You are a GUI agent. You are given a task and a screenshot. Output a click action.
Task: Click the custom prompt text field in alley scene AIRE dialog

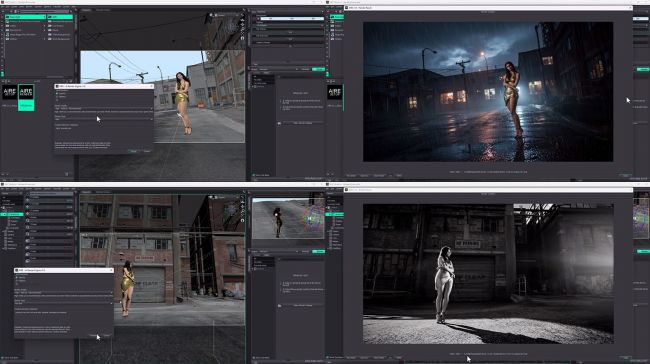(63, 318)
